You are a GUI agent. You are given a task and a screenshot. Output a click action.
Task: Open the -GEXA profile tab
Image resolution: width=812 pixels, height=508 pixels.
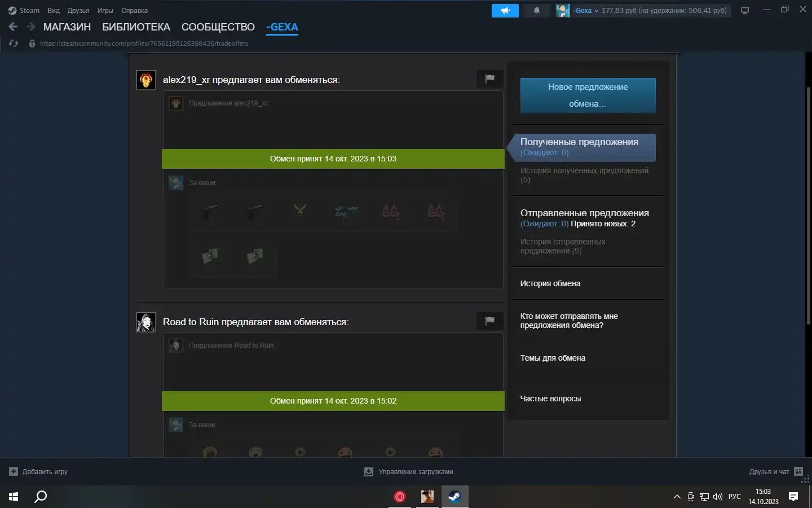pyautogui.click(x=282, y=27)
